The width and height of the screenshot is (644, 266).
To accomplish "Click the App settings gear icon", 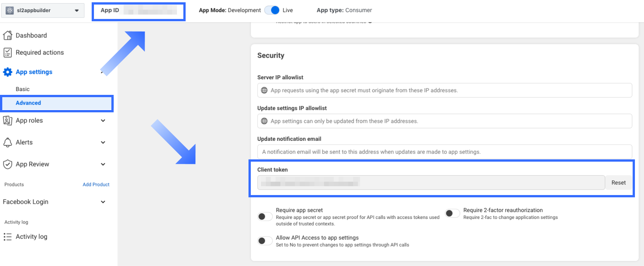I will point(8,72).
